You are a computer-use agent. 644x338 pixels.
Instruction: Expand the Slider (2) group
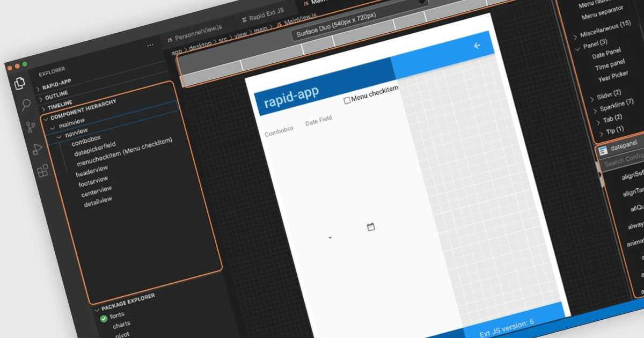[591, 99]
